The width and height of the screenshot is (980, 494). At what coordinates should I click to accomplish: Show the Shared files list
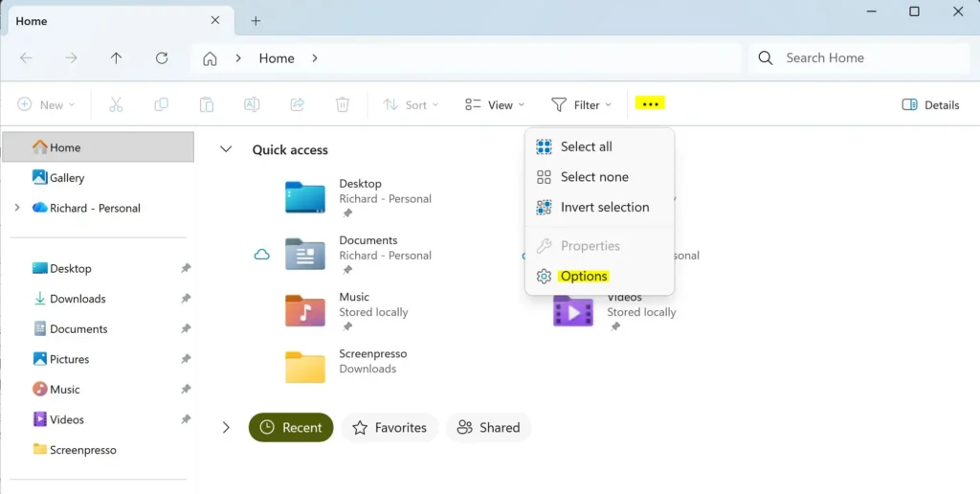pos(488,427)
